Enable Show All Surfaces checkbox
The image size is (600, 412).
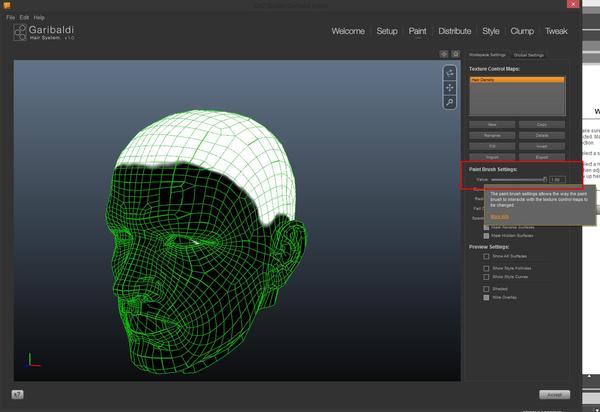coord(487,256)
